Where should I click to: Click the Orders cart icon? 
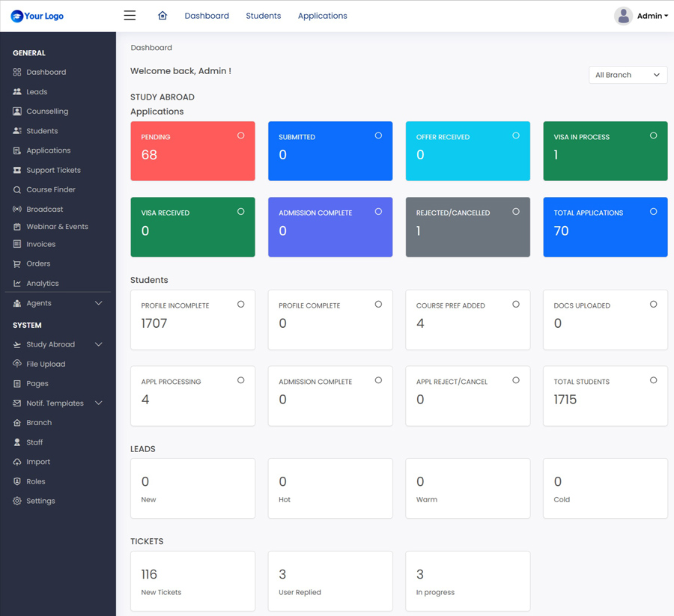pos(16,263)
